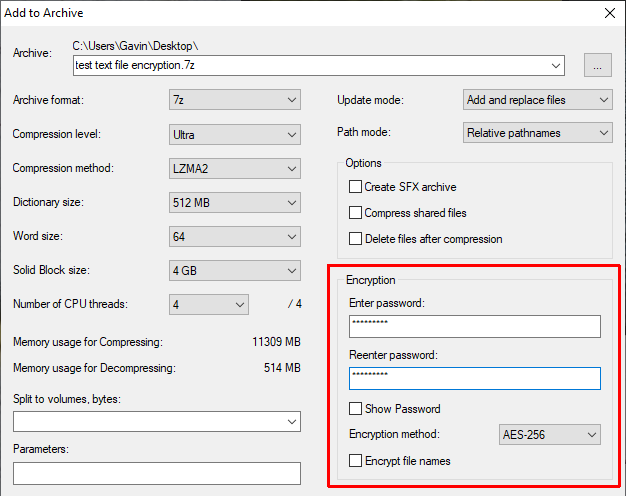Click the browse (...) button for archive path
Image resolution: width=626 pixels, height=496 pixels.
pyautogui.click(x=599, y=66)
